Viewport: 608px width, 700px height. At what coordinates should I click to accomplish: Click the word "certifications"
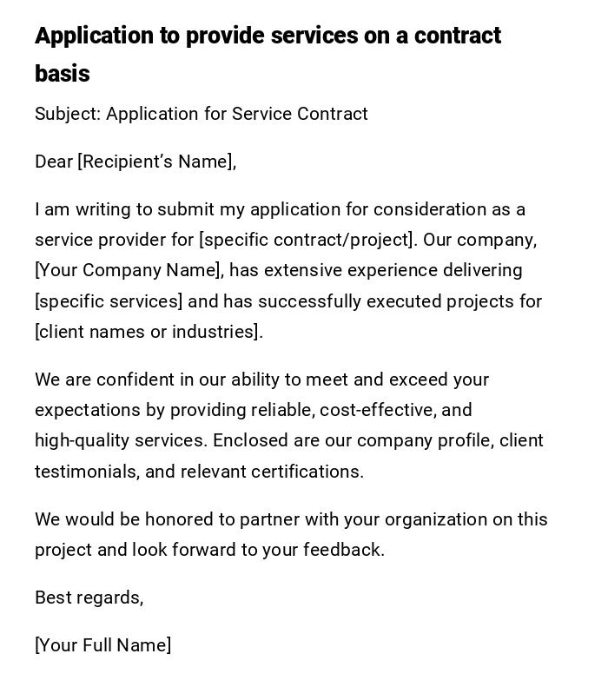click(x=307, y=472)
